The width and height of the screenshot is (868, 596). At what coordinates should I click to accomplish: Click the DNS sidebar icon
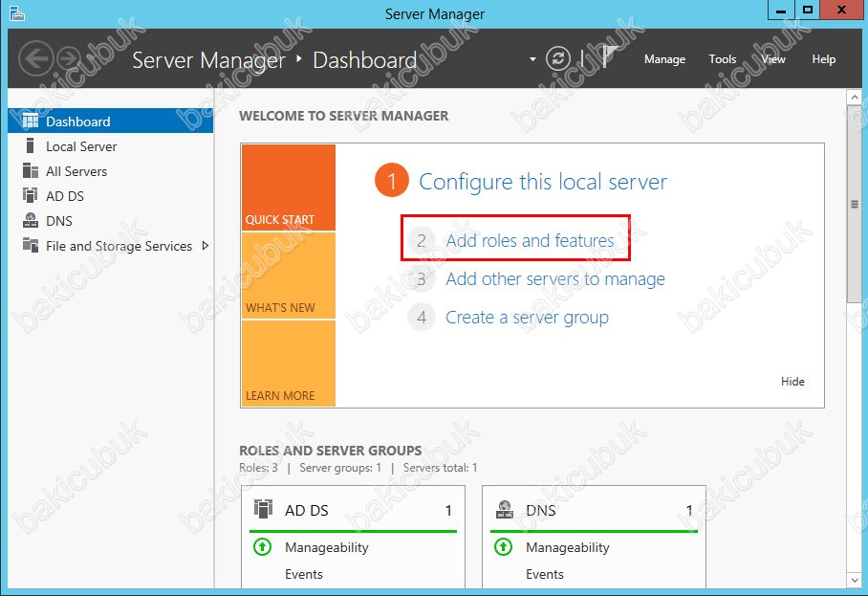pos(31,220)
